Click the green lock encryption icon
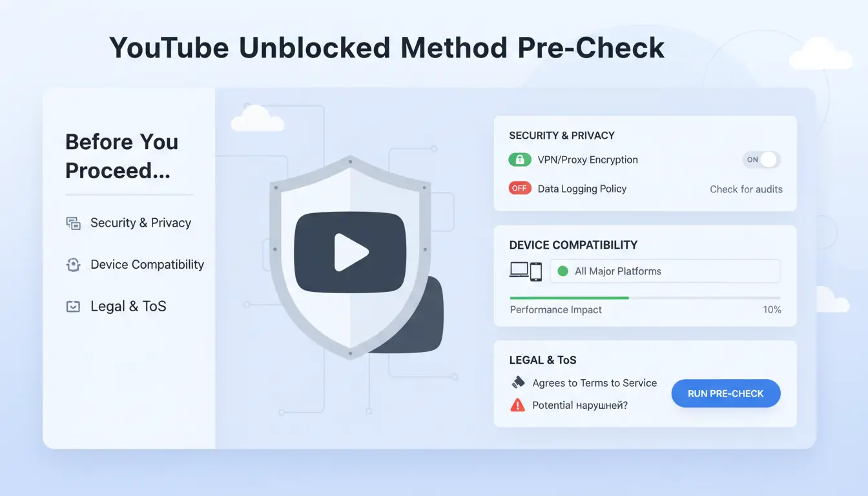The width and height of the screenshot is (868, 496). pos(520,160)
